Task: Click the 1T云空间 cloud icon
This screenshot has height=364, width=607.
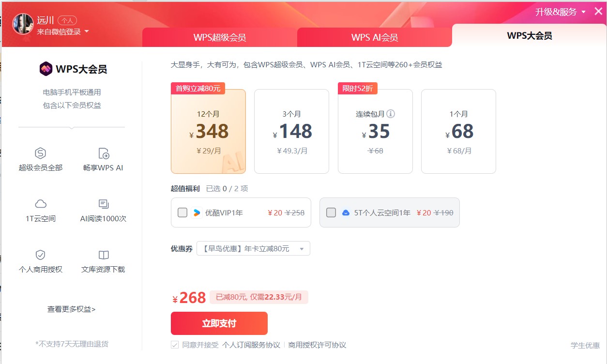Action: coord(41,204)
